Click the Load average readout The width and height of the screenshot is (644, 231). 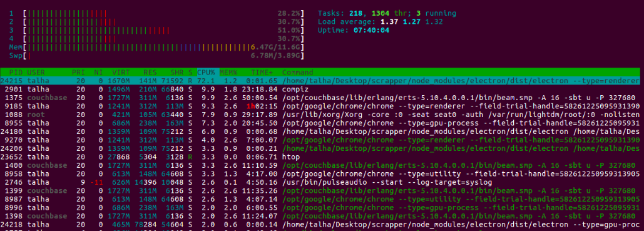tap(381, 22)
